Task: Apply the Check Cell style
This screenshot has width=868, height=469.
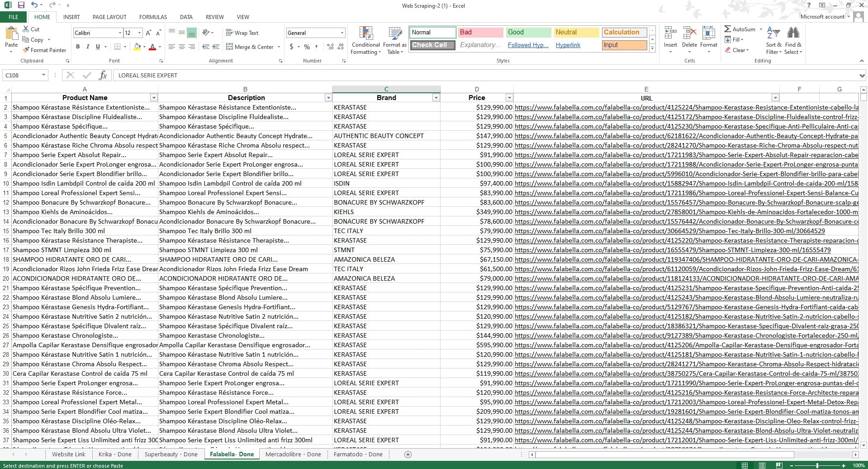Action: (x=432, y=45)
